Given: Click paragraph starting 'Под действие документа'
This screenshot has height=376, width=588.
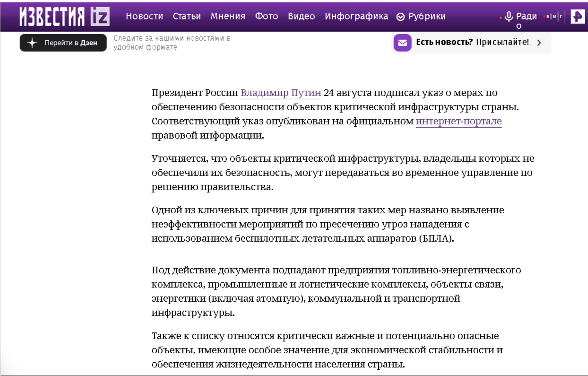Looking at the screenshot, I should [x=337, y=292].
